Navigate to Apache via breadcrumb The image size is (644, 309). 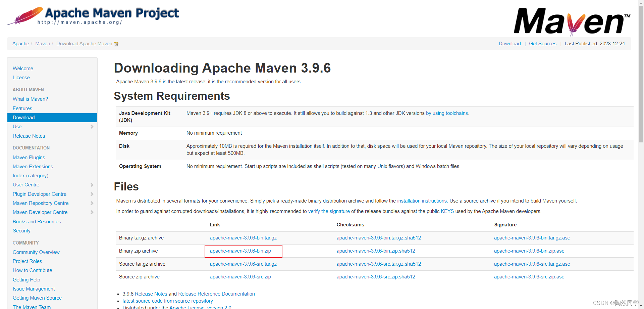click(20, 44)
